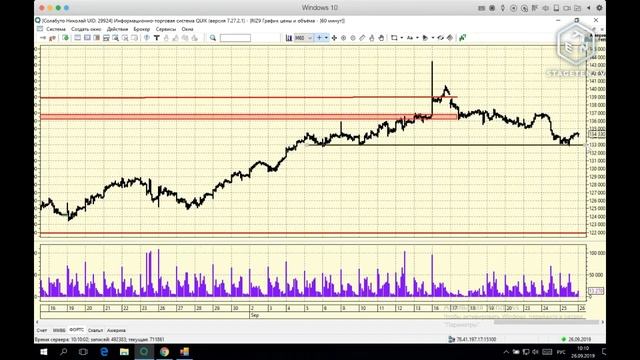Open the Сервисы menu
Screen dimensions: 640x360
click(166, 29)
